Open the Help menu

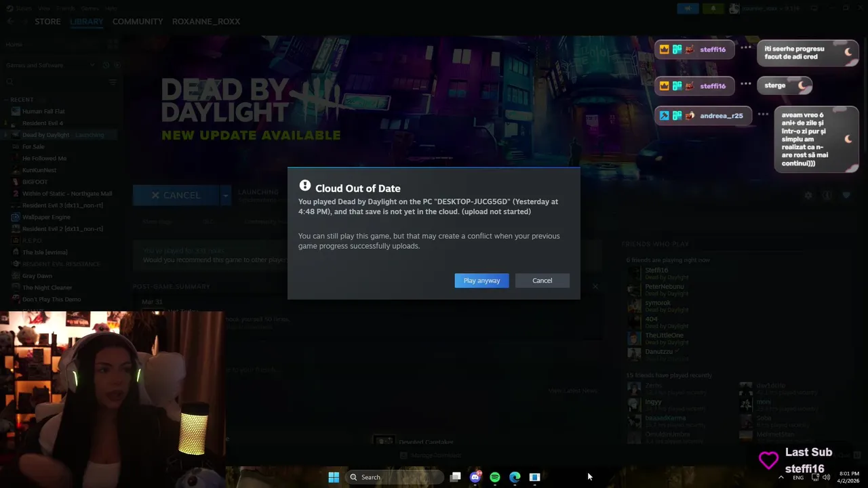coord(111,8)
